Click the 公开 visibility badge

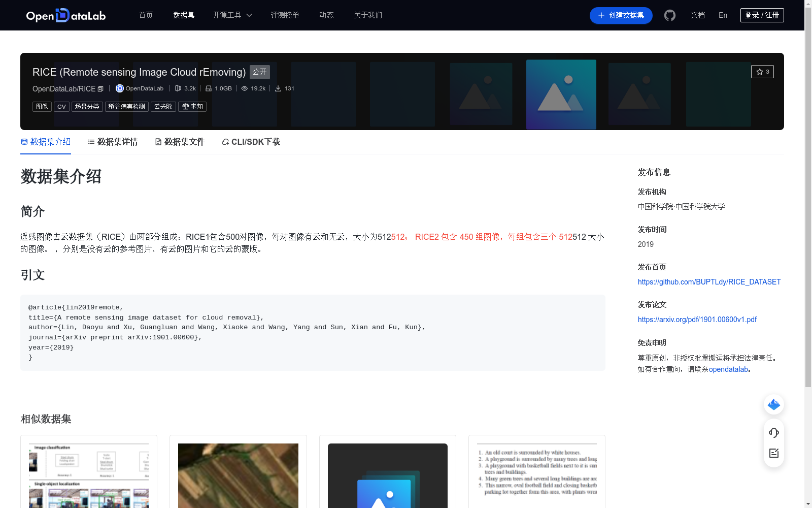coord(260,72)
